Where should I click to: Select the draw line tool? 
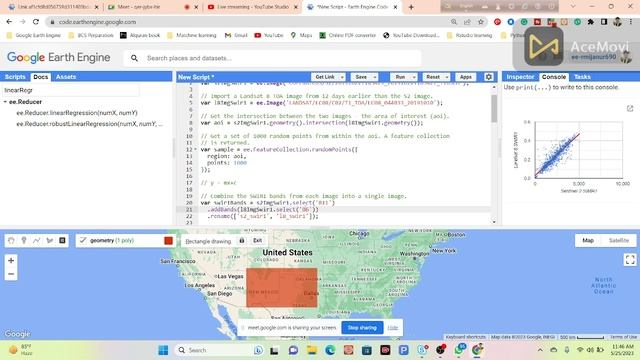pyautogui.click(x=37, y=240)
